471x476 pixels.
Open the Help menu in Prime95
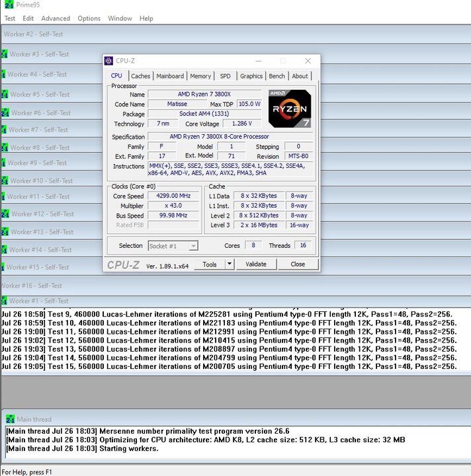(146, 19)
